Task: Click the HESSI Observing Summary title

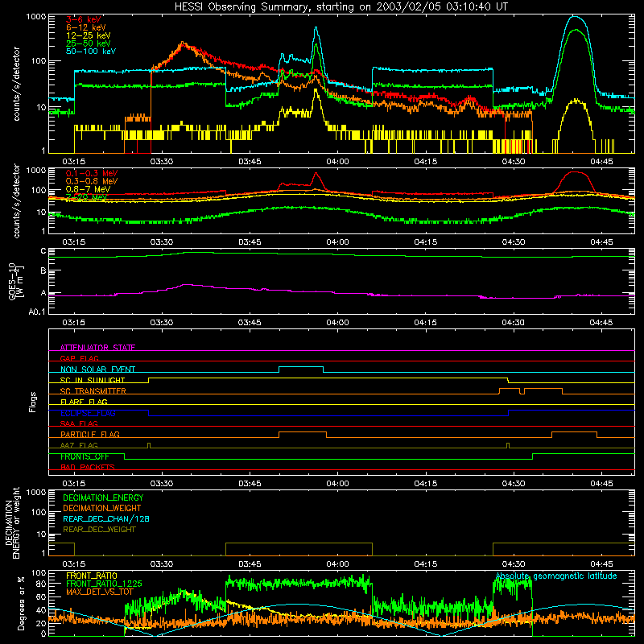Action: pos(341,6)
